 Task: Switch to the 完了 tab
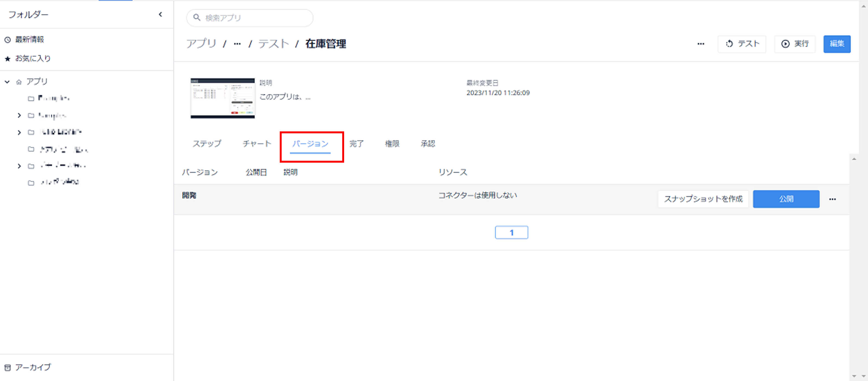coord(356,144)
